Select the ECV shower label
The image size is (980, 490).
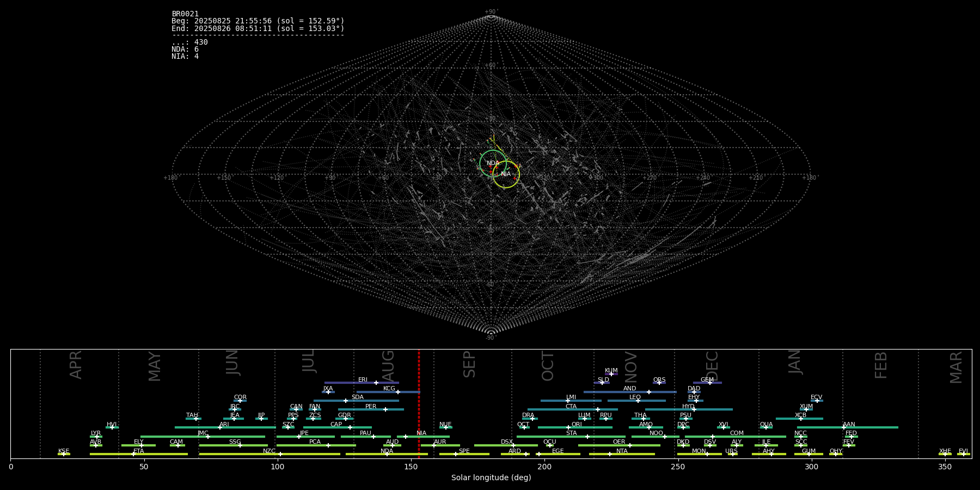coord(816,397)
